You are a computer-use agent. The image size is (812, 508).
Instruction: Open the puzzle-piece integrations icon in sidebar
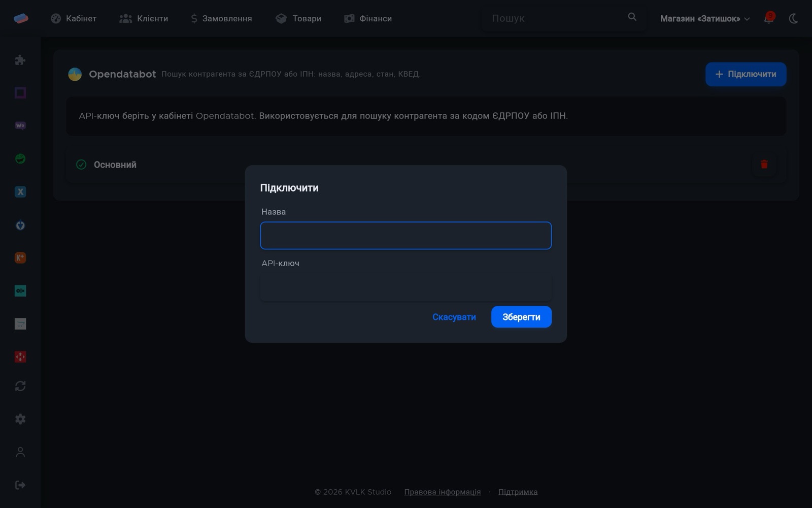20,60
